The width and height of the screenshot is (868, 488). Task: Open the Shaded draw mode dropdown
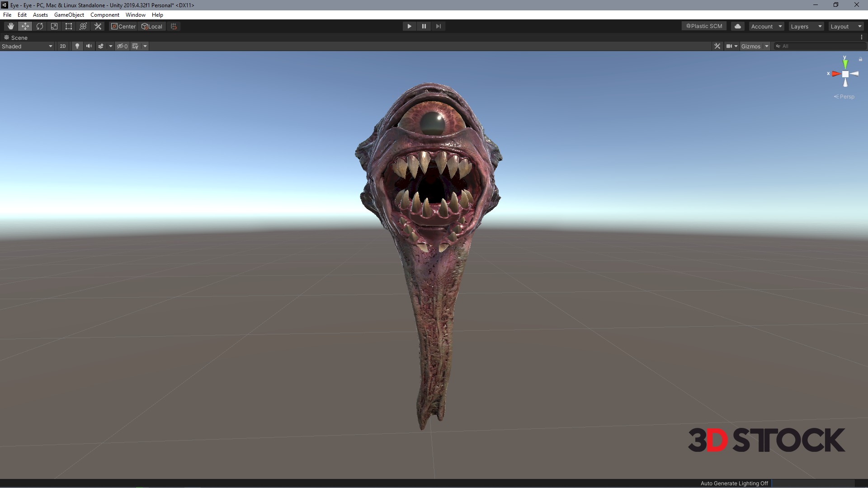27,46
